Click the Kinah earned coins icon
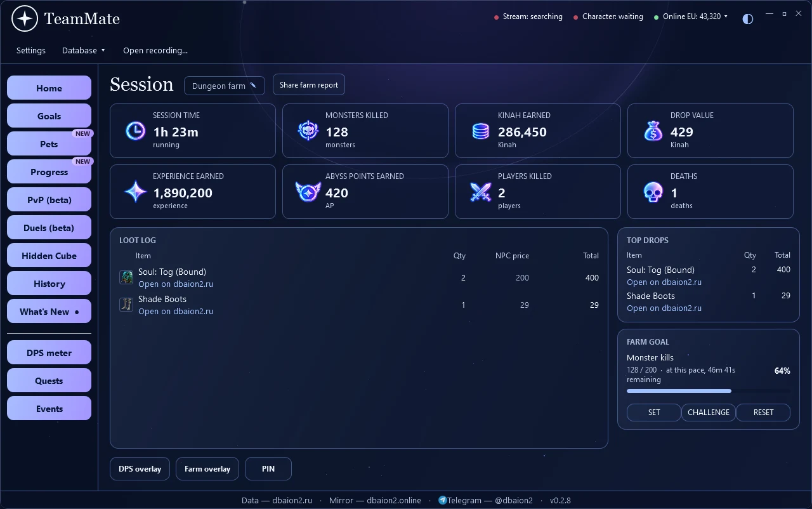Image resolution: width=812 pixels, height=509 pixels. pos(481,131)
